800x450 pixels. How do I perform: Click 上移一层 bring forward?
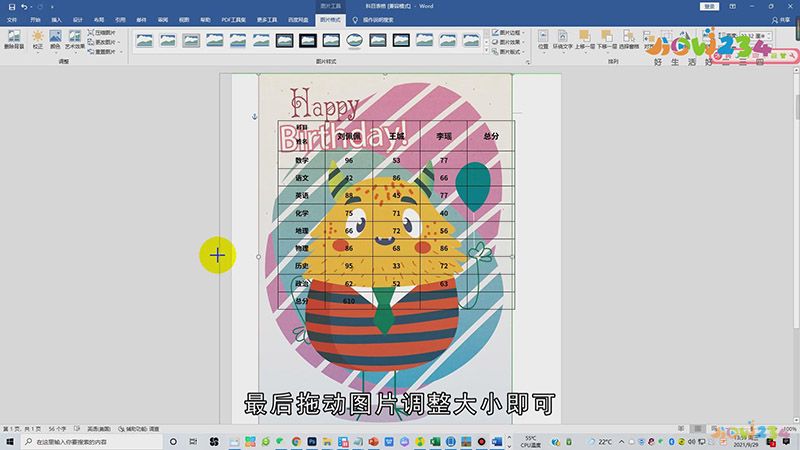click(x=584, y=40)
